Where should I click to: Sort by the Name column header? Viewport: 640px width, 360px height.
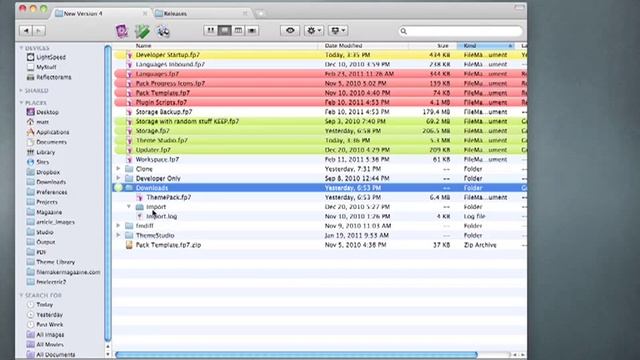pos(216,46)
